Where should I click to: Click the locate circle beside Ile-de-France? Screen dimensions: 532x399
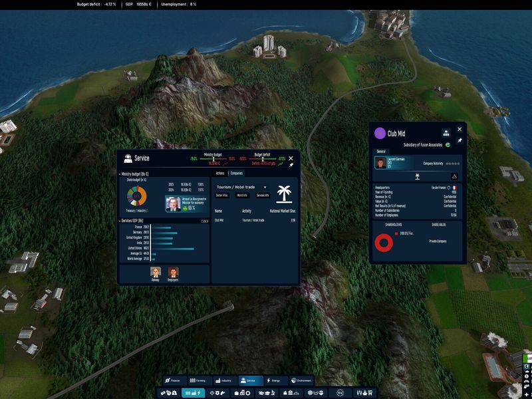point(448,188)
